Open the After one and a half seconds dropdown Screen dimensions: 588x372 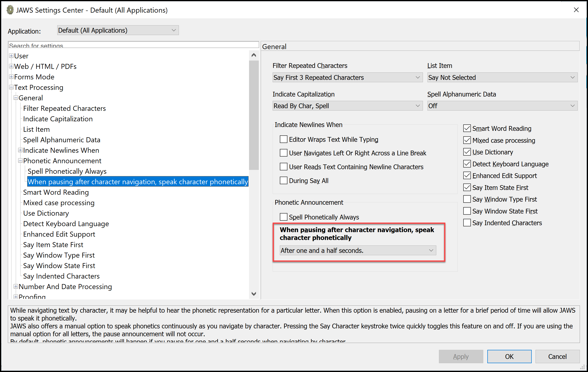tap(358, 250)
